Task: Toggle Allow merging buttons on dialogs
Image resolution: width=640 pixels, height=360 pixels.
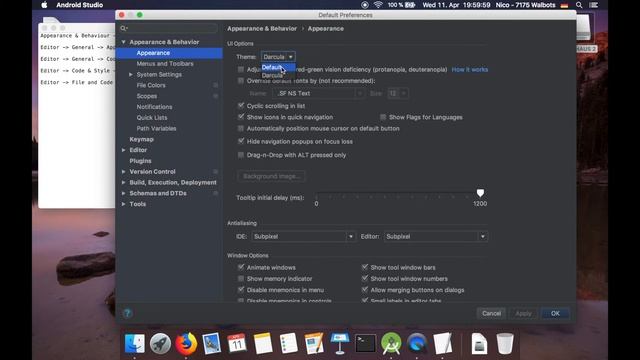Action: (x=364, y=290)
